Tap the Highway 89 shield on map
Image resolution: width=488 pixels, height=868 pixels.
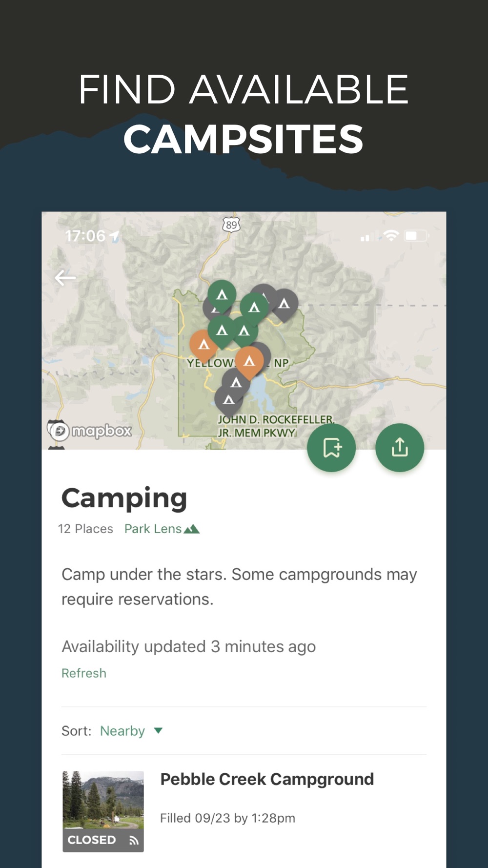[231, 225]
